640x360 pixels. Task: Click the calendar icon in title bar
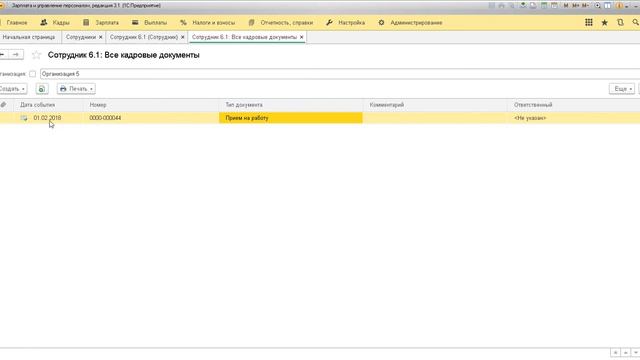(x=554, y=5)
